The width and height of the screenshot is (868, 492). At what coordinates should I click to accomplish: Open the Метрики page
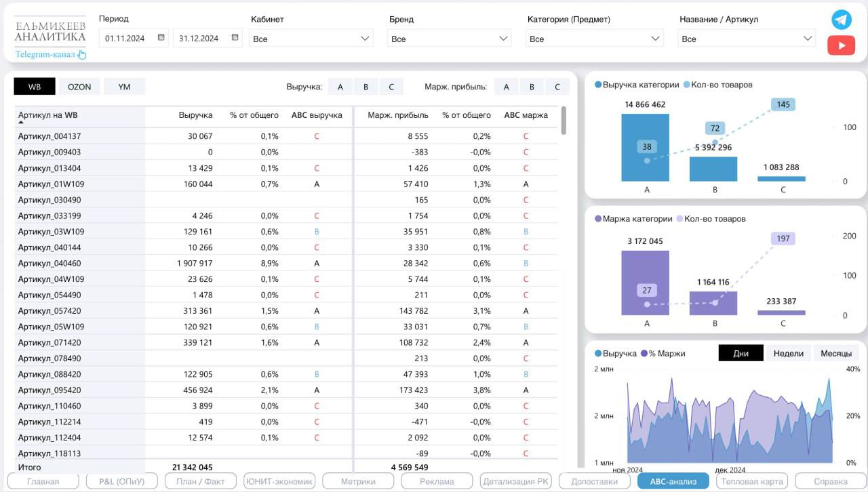click(x=358, y=481)
